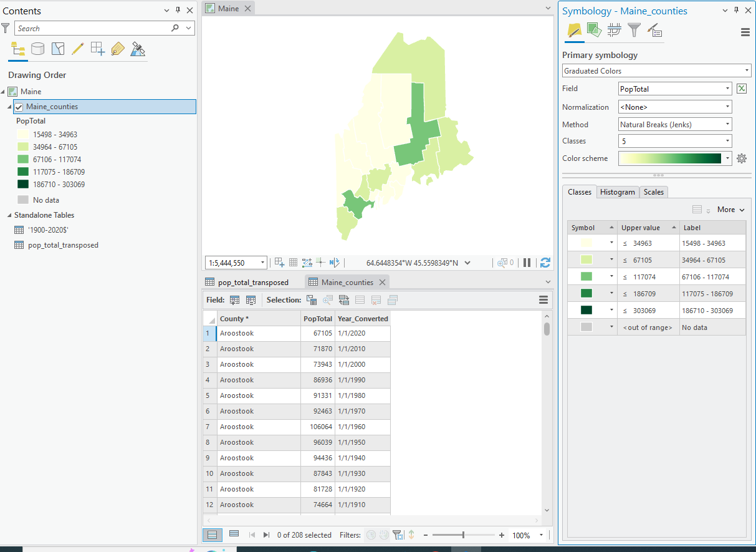Screen dimensions: 756x552
Task: Select the List By Editing pencil icon
Action: click(78, 49)
